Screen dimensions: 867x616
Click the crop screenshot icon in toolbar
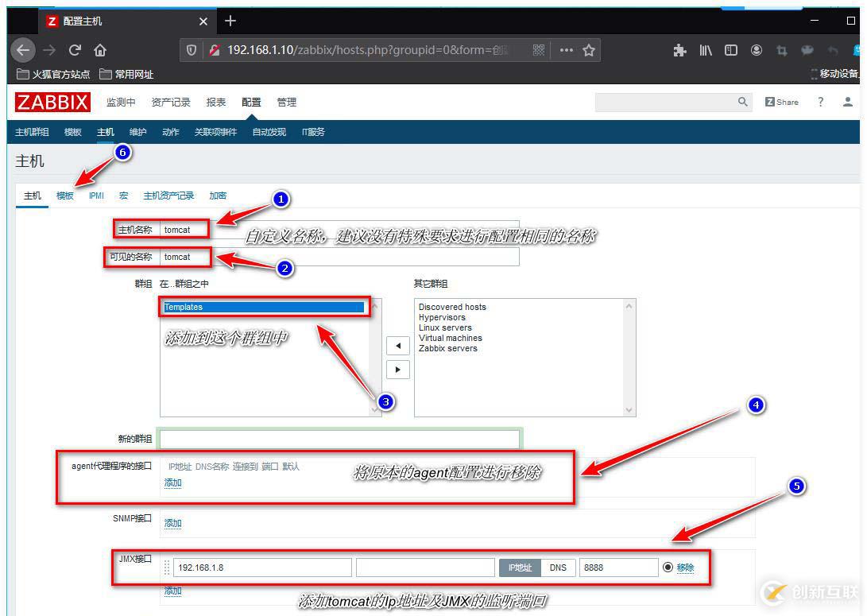782,51
